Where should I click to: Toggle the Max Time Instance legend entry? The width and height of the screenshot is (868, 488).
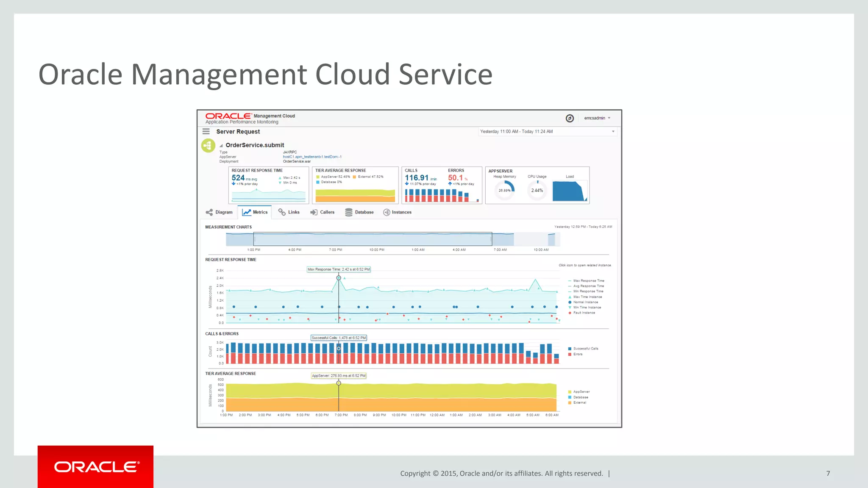(x=585, y=297)
